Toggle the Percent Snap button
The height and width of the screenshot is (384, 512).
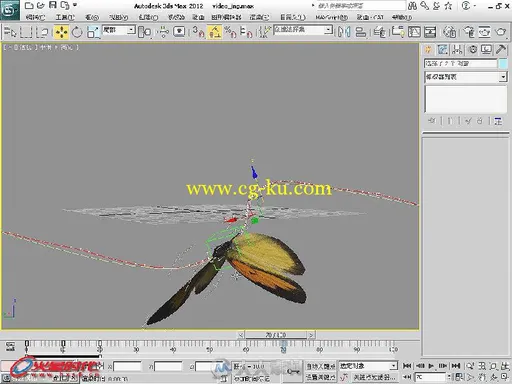[x=230, y=32]
